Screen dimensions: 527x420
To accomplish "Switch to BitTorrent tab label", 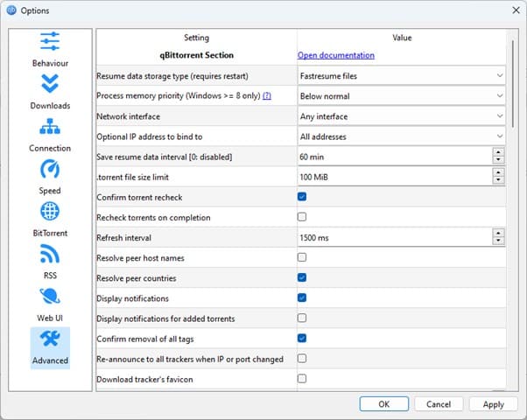I will click(50, 233).
